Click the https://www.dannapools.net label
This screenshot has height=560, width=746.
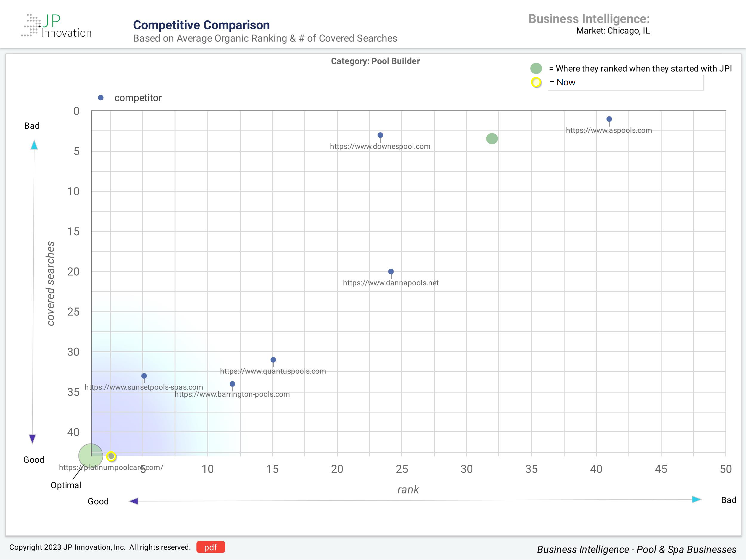click(x=391, y=283)
